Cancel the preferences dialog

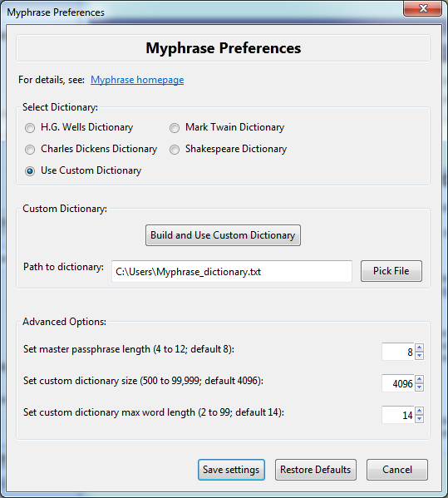397,470
